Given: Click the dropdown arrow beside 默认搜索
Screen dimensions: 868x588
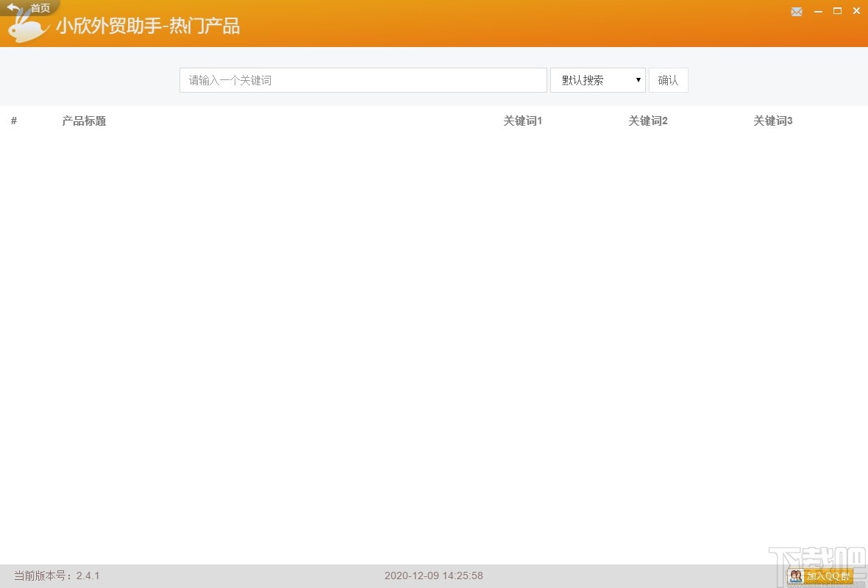Looking at the screenshot, I should click(637, 79).
